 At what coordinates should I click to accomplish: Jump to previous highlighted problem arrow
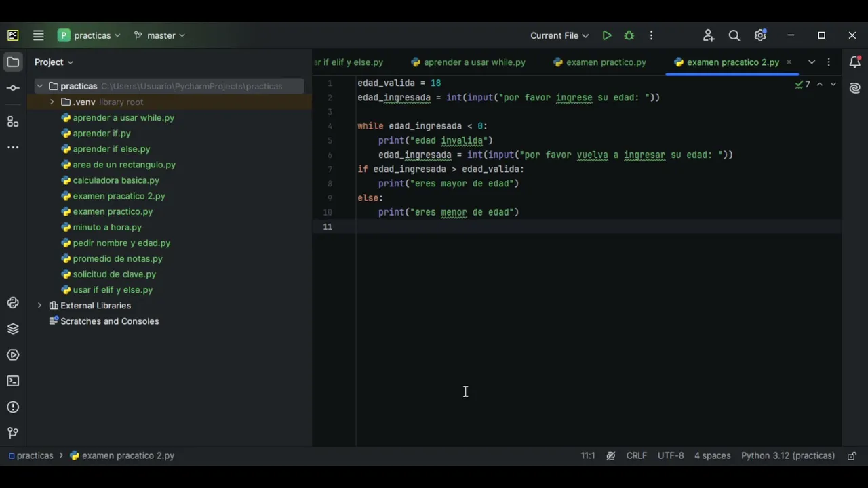click(820, 85)
